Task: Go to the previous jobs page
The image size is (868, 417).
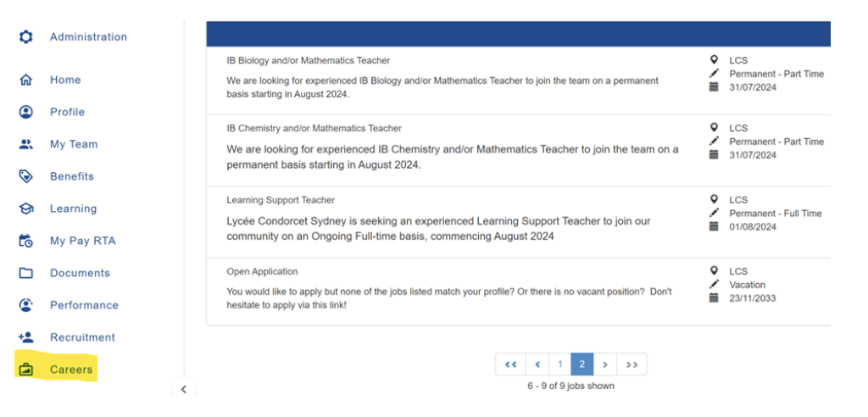Action: [537, 364]
